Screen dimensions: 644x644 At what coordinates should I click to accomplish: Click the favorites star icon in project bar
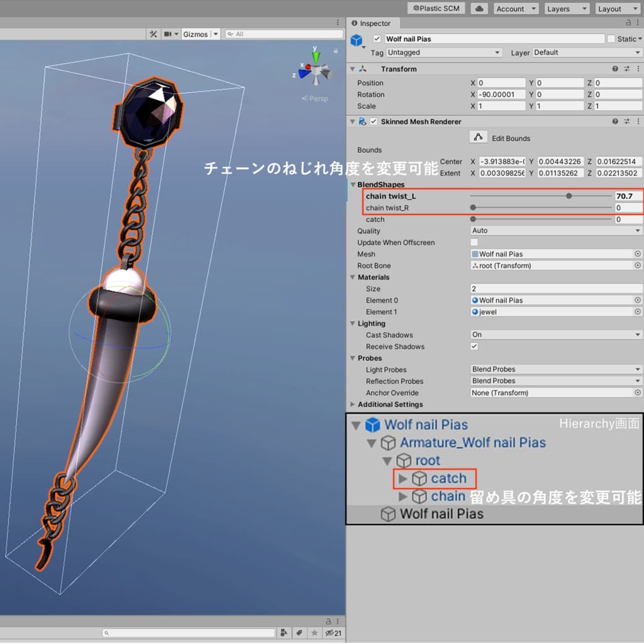[x=314, y=632]
